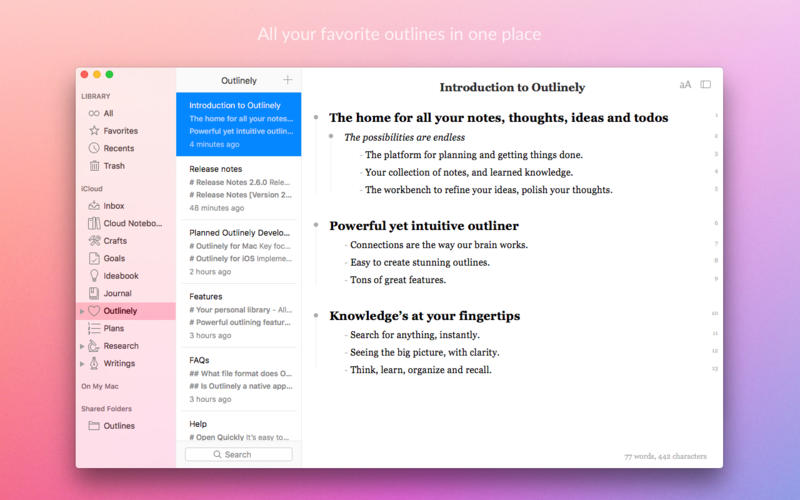Open the FAQs document
This screenshot has height=500, width=800.
pos(239,380)
